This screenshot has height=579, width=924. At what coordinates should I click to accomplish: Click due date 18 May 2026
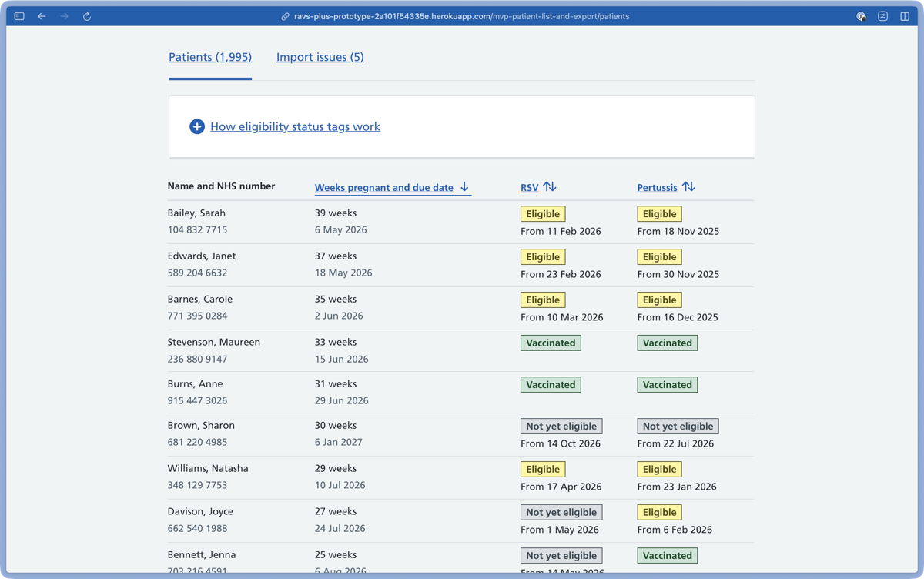click(x=343, y=273)
